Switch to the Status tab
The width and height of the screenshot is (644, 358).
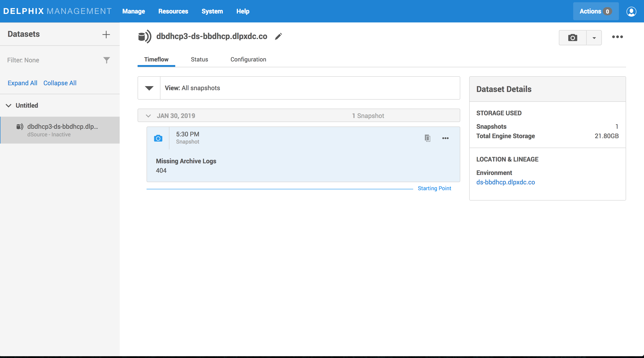(x=199, y=59)
